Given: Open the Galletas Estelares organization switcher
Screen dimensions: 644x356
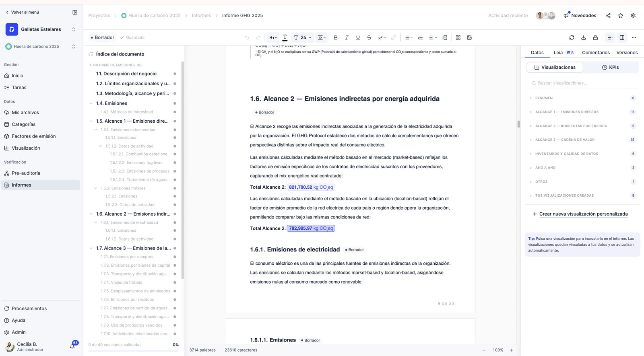Looking at the screenshot, I should click(41, 29).
